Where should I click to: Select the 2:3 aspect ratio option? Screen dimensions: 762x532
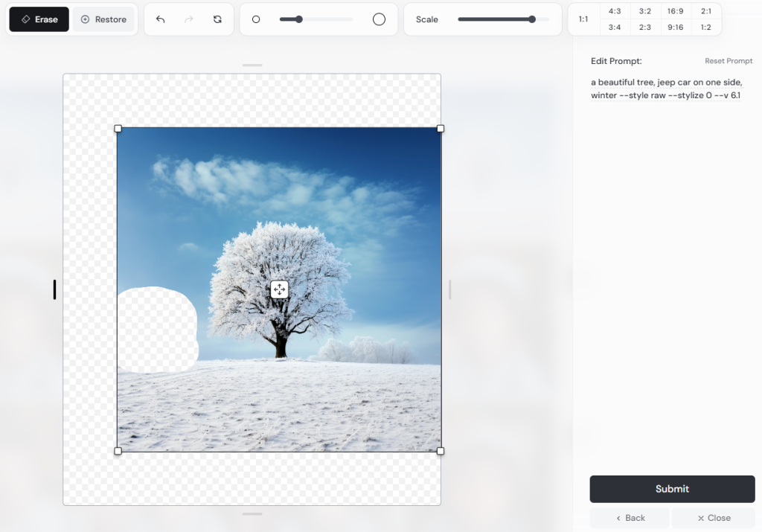coord(645,28)
